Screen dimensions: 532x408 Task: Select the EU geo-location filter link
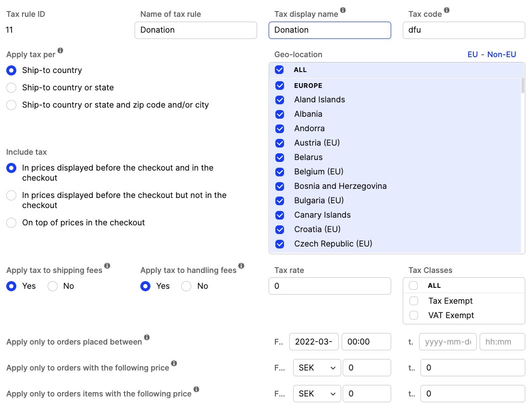472,54
